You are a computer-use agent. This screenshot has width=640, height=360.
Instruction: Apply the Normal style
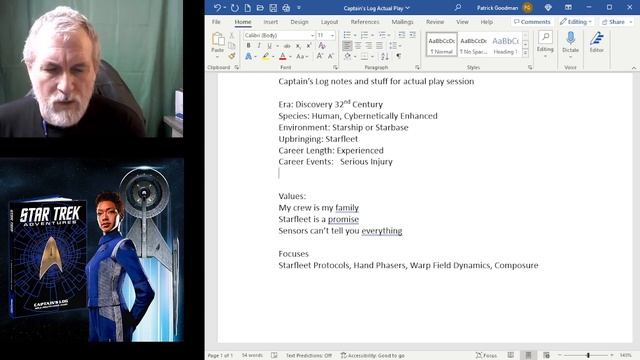(x=441, y=44)
